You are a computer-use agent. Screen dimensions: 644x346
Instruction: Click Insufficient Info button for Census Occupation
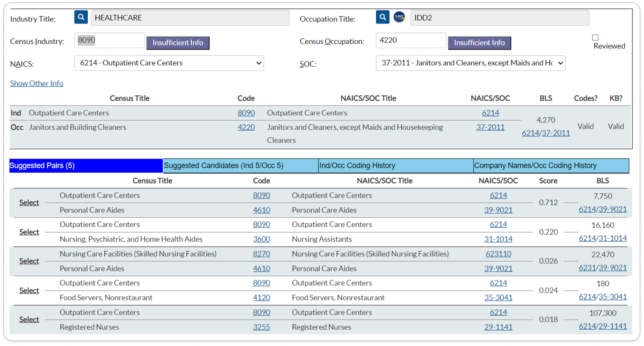[x=479, y=43]
